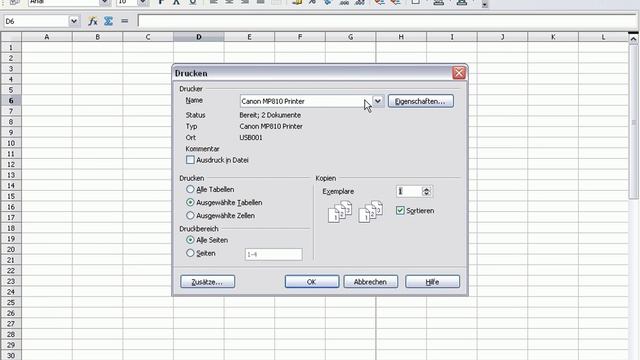Click the Typ value Canon MP810 Printer
This screenshot has width=640, height=360.
coord(271,127)
